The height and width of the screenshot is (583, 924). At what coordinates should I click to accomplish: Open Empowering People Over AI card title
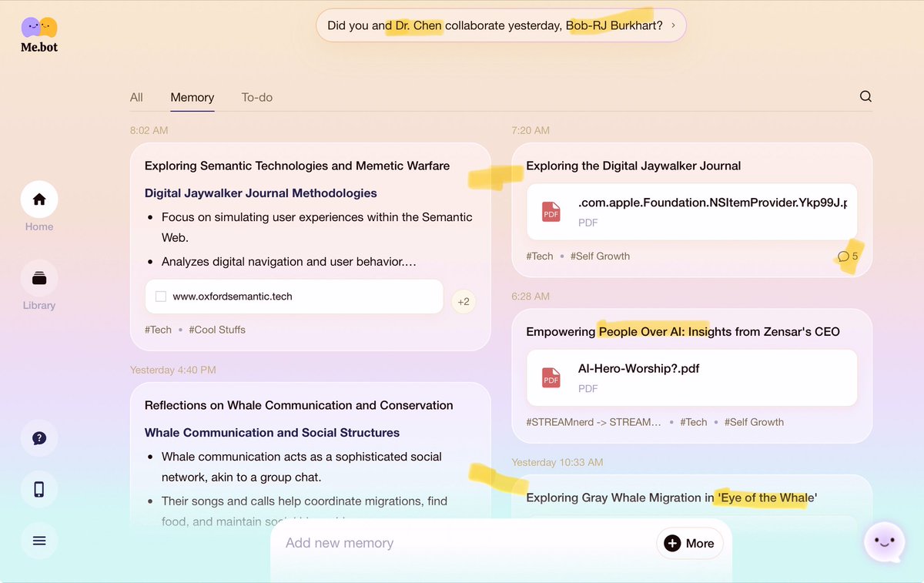point(683,332)
